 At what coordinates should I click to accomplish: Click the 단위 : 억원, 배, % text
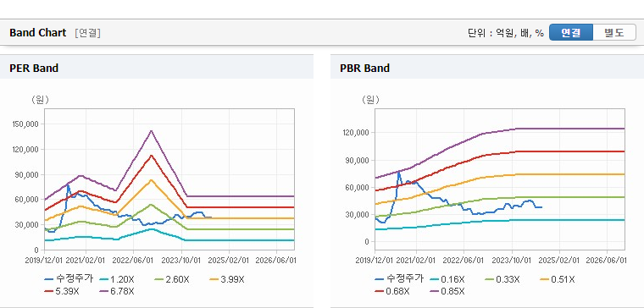click(x=506, y=33)
